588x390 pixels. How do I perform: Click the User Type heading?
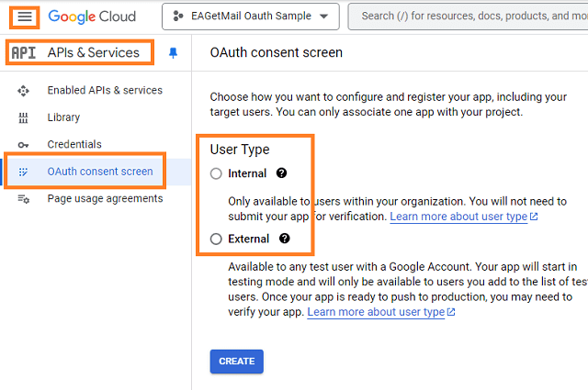click(240, 150)
